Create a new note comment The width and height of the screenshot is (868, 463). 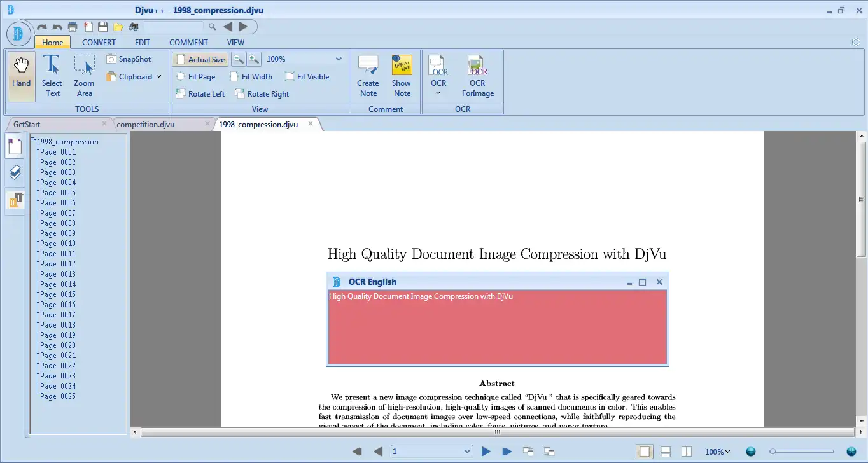click(x=368, y=77)
